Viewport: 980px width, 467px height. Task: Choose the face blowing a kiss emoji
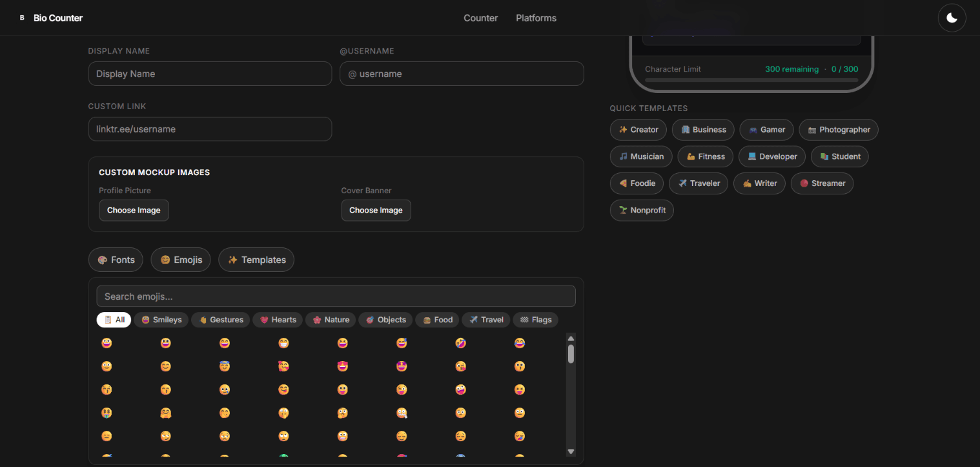pyautogui.click(x=460, y=366)
